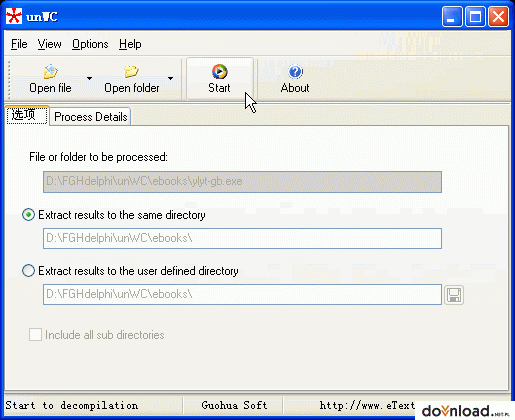Select Extract results to the same directory
515x420 pixels.
point(28,215)
